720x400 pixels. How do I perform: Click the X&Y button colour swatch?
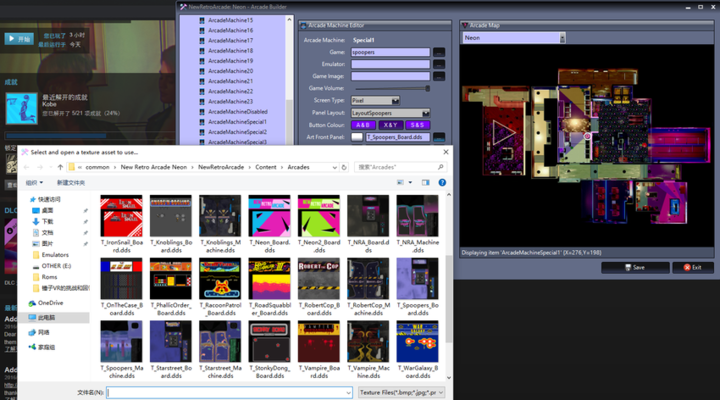(390, 125)
